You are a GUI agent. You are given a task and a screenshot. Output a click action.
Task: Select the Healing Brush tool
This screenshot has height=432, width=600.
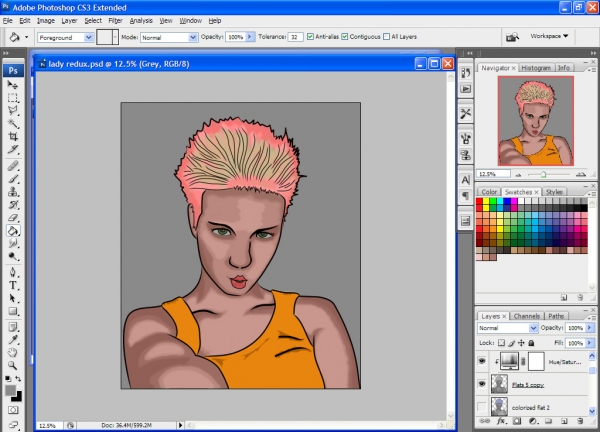13,166
